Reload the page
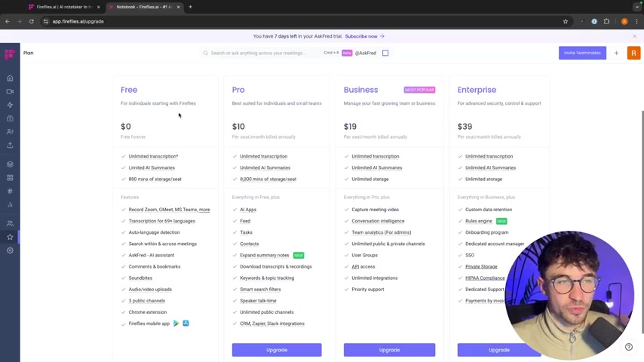 (x=31, y=21)
